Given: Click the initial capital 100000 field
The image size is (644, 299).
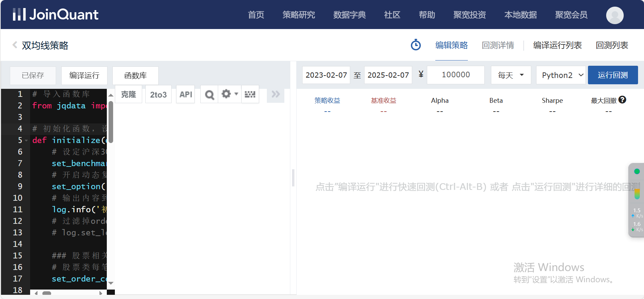Looking at the screenshot, I should point(456,75).
